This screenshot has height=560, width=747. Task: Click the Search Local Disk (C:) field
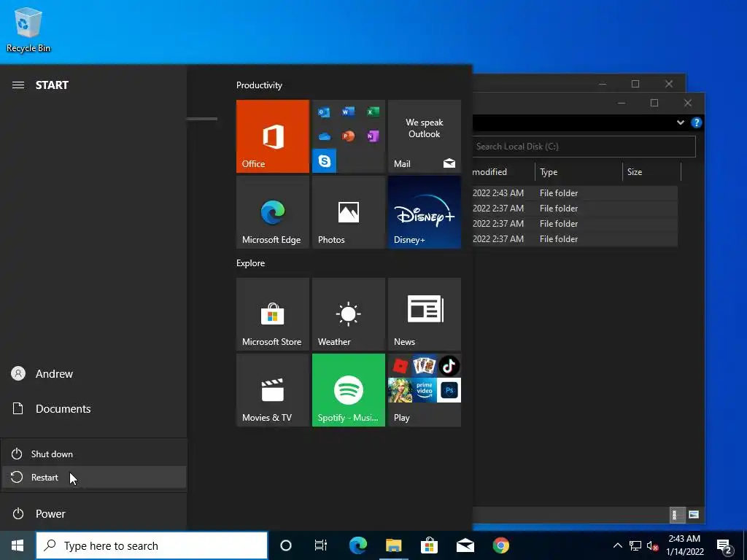click(x=584, y=147)
